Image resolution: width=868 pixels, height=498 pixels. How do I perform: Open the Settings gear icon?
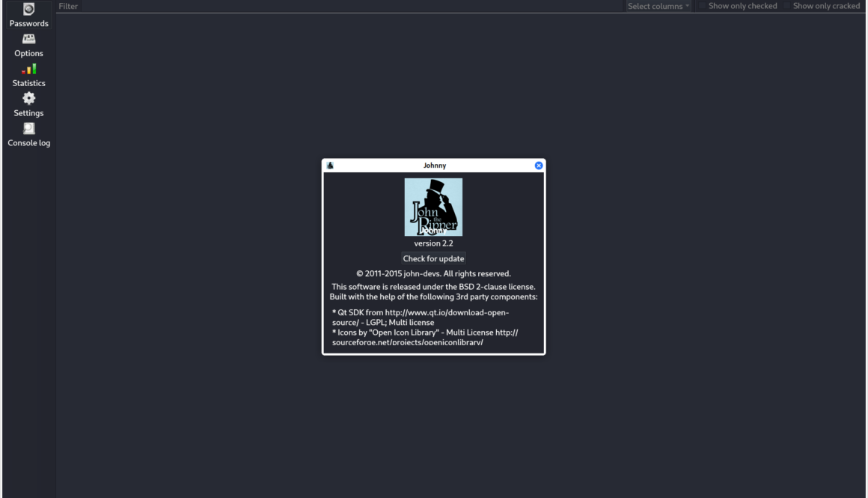point(28,99)
